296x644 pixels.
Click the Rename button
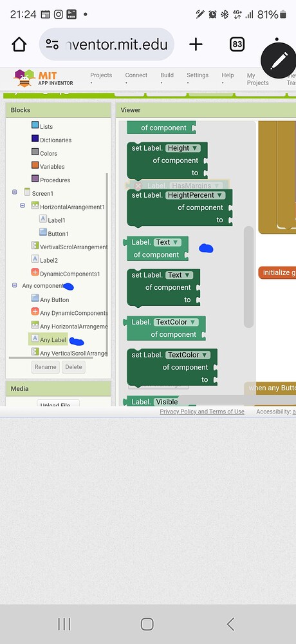coord(45,367)
